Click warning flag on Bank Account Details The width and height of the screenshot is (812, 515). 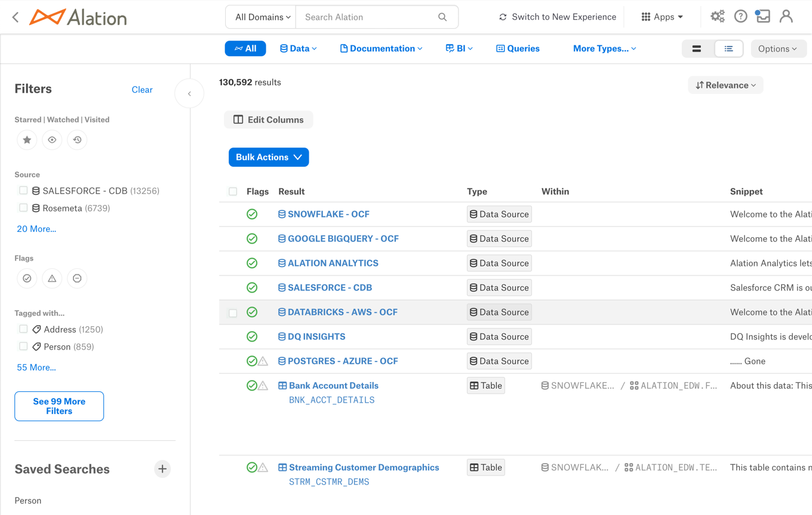tap(263, 386)
